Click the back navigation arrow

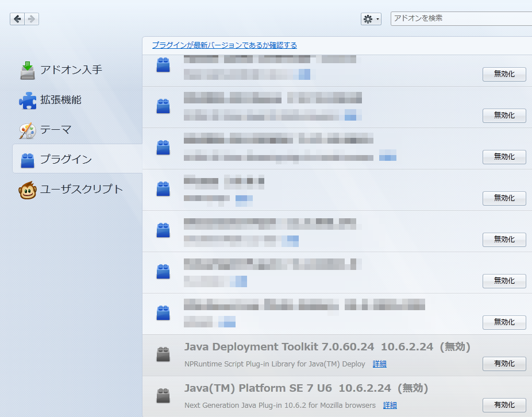17,19
